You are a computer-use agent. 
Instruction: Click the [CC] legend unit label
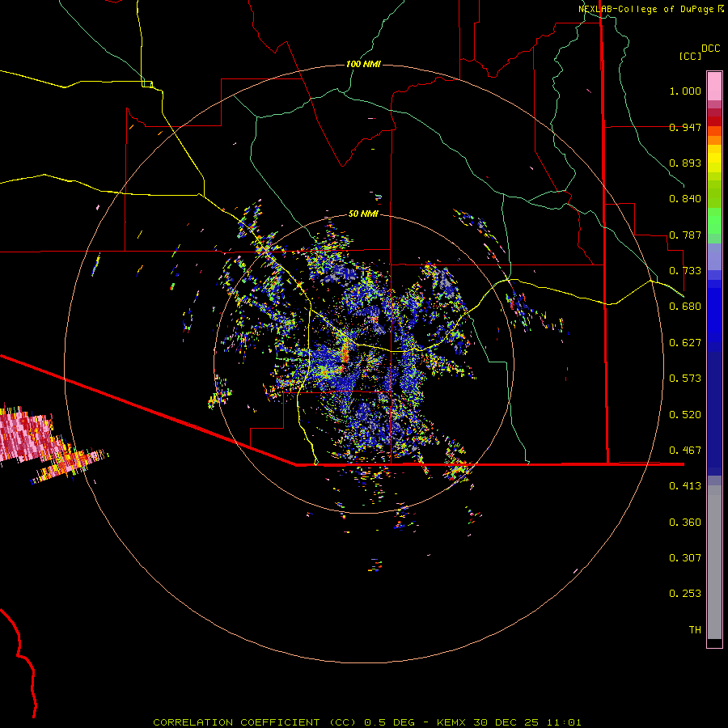click(690, 56)
